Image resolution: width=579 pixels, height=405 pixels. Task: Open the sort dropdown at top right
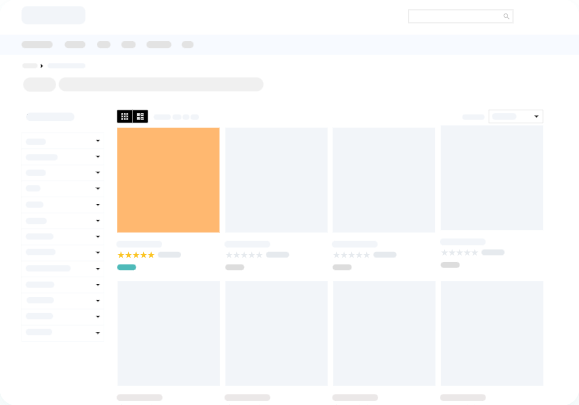515,116
